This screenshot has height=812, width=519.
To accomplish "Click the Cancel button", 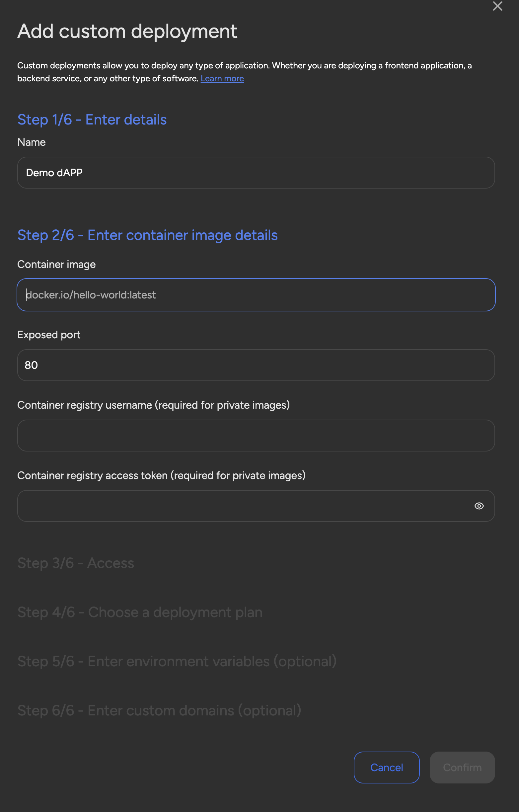I will [x=387, y=767].
